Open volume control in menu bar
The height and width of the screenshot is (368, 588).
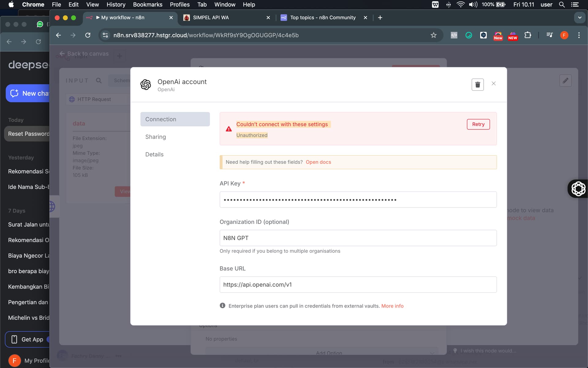473,4
